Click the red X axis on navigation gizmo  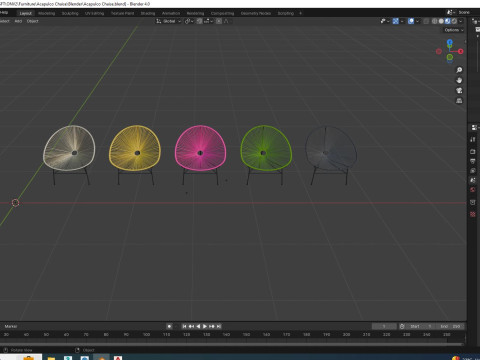point(461,51)
